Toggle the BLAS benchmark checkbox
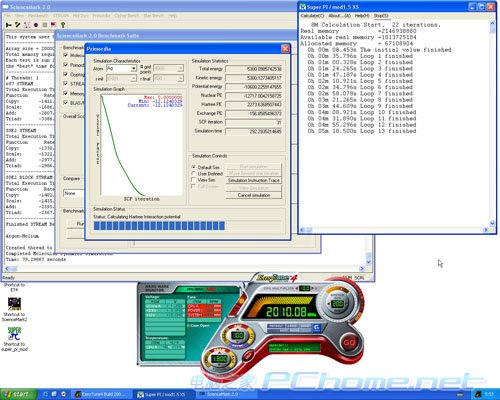Viewport: 500px width, 400px height. click(x=66, y=103)
